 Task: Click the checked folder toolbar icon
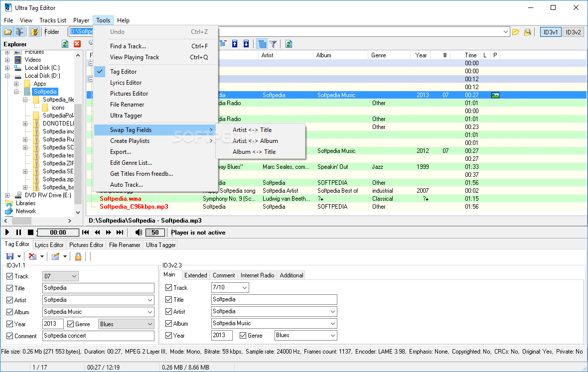click(x=34, y=32)
